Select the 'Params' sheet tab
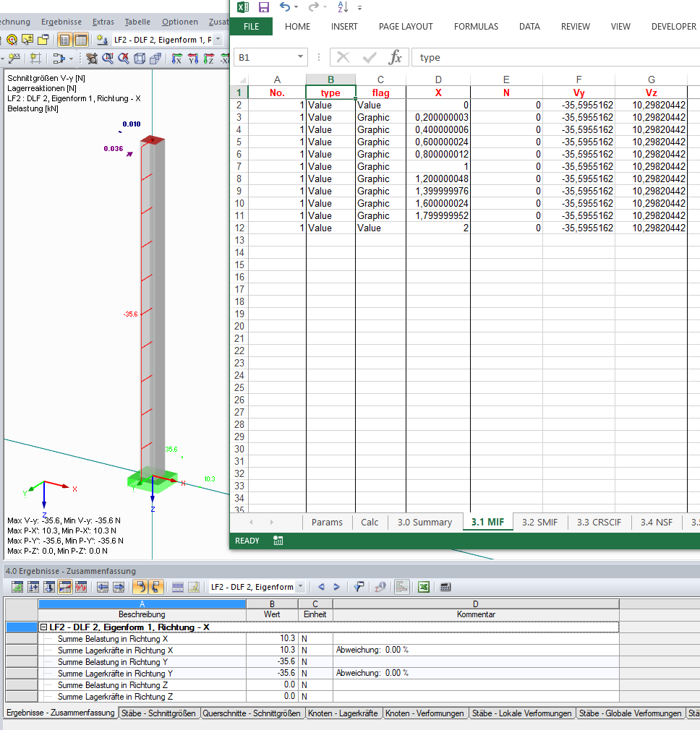 click(327, 523)
